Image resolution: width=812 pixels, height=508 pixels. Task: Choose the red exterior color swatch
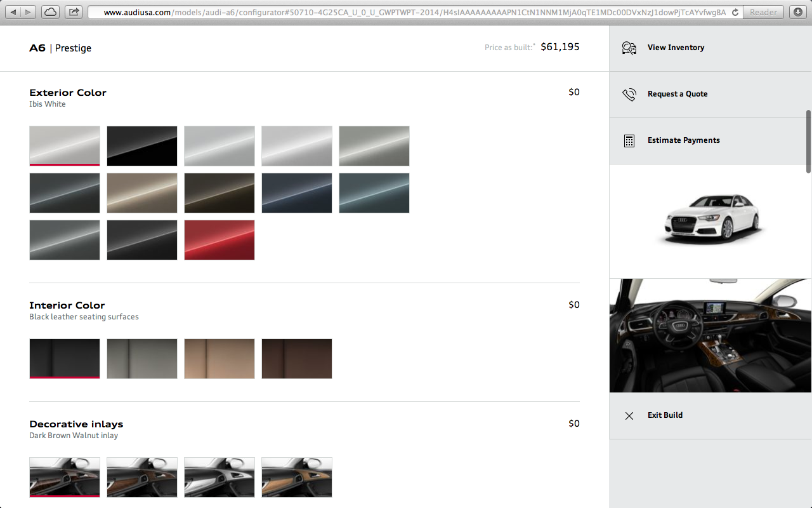click(x=219, y=240)
